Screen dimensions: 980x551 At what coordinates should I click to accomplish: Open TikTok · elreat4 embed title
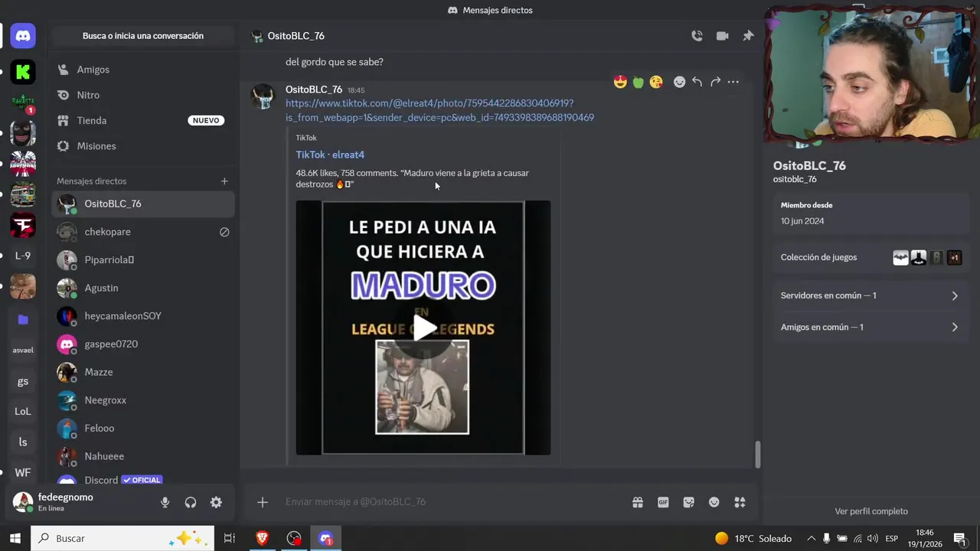pos(330,155)
